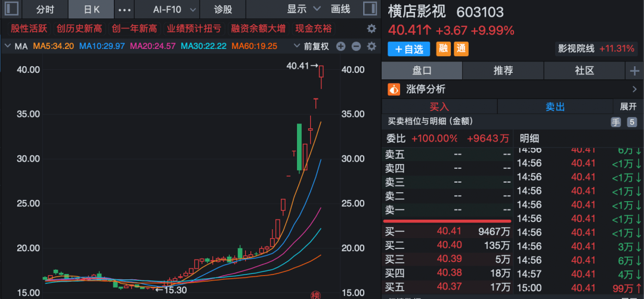Click the MA60:19.25 indicator label
644x299 pixels.
pyautogui.click(x=254, y=47)
